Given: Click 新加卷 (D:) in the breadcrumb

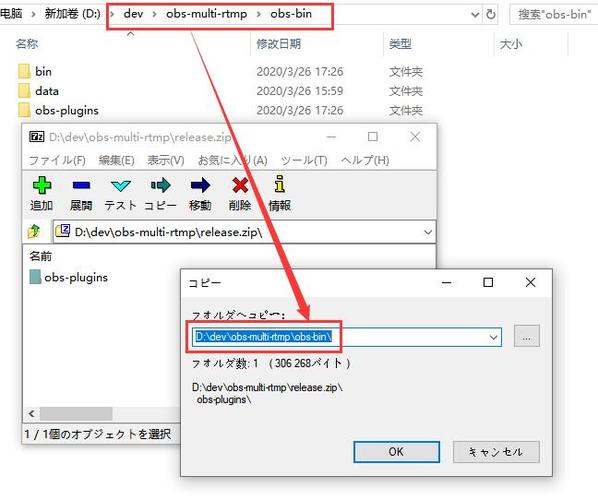Looking at the screenshot, I should [x=72, y=14].
